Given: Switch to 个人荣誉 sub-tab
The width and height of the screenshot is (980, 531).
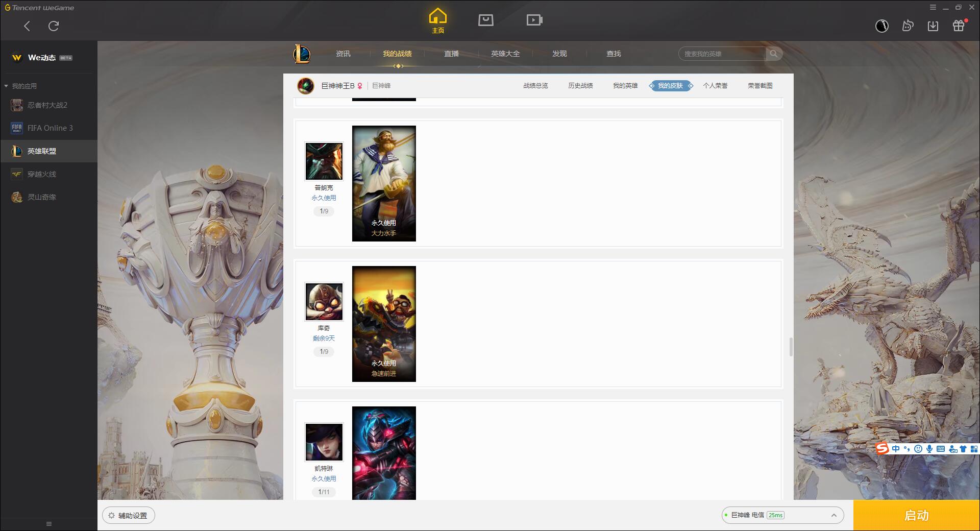Looking at the screenshot, I should [x=715, y=86].
